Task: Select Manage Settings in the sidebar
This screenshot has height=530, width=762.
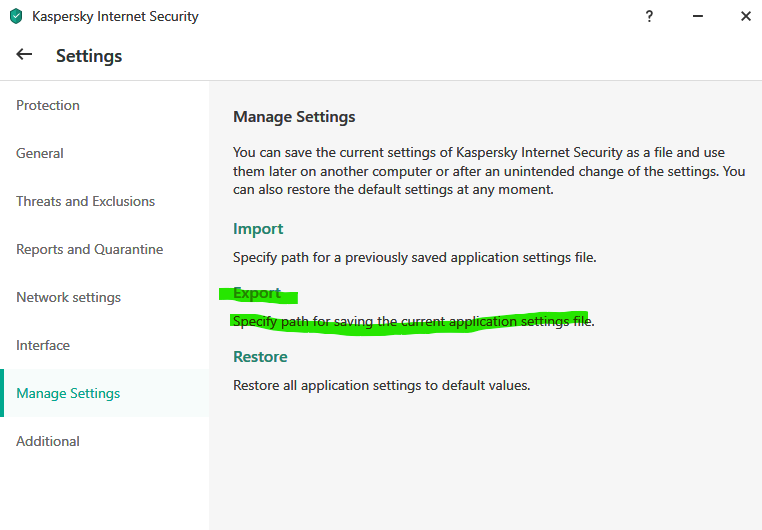Action: (x=68, y=393)
